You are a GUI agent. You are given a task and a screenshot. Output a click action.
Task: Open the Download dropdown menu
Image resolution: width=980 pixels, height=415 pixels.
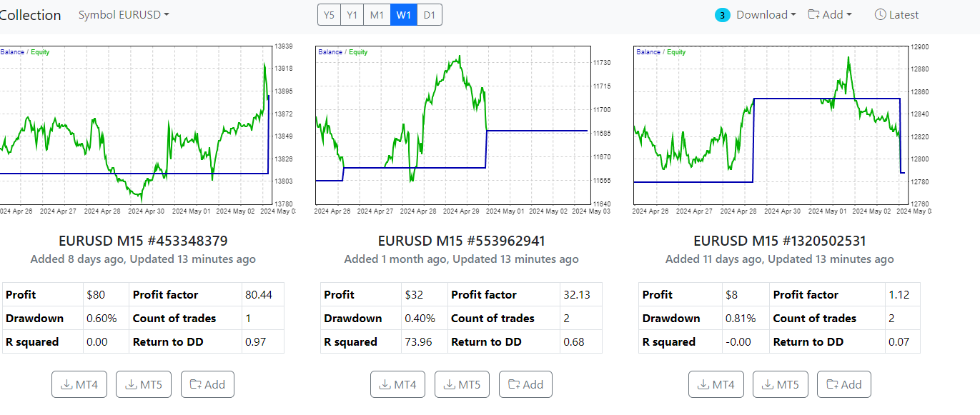tap(766, 14)
